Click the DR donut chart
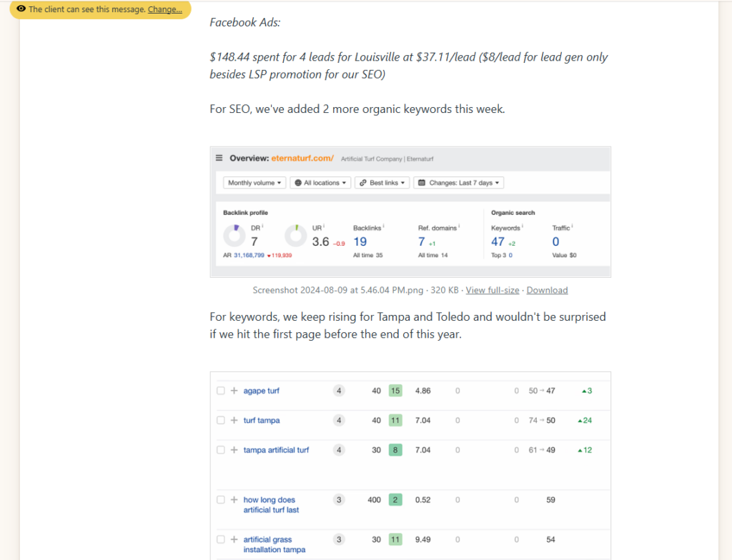Image resolution: width=732 pixels, height=560 pixels. [x=234, y=236]
